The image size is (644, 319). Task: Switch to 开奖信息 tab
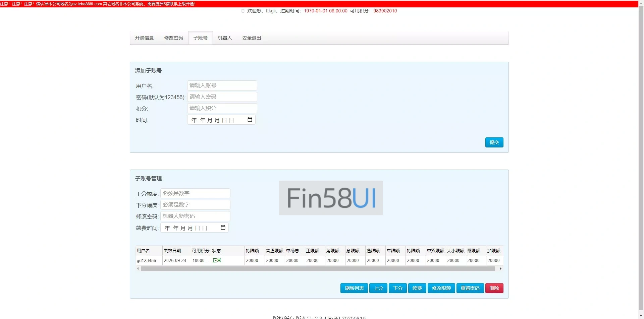[x=144, y=38]
